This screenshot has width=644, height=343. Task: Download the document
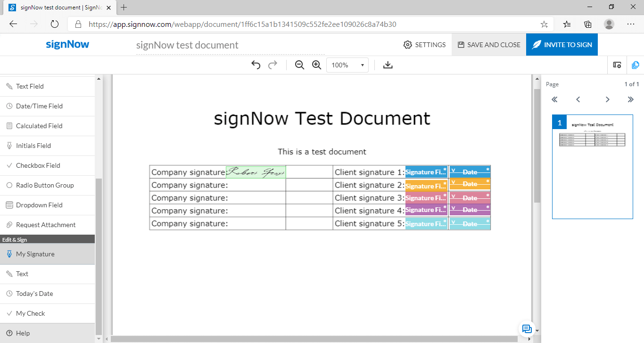point(388,65)
